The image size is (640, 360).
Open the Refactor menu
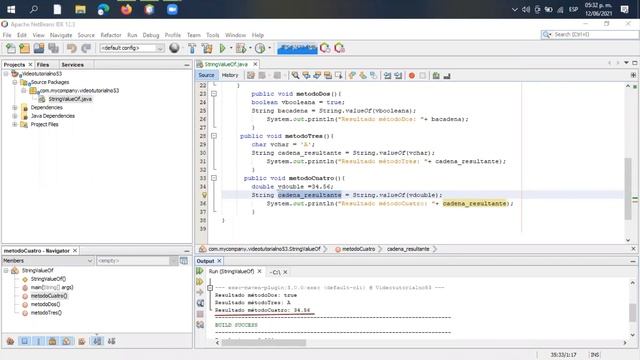coord(111,35)
